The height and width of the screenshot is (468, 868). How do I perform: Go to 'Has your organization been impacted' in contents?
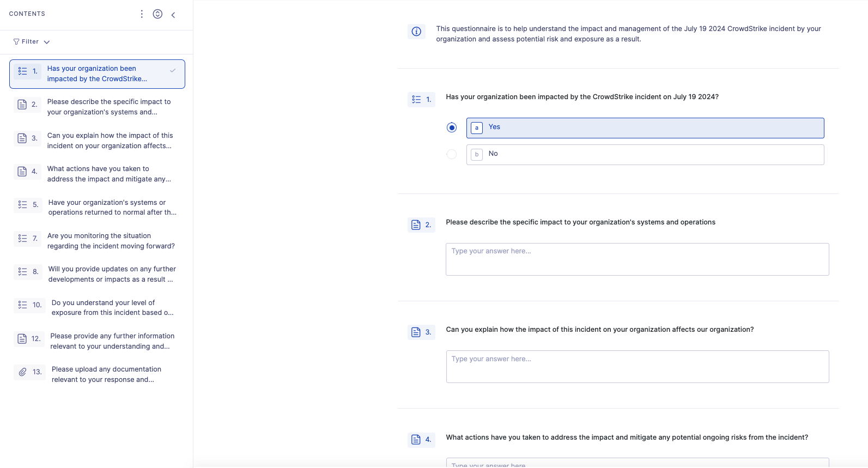97,74
